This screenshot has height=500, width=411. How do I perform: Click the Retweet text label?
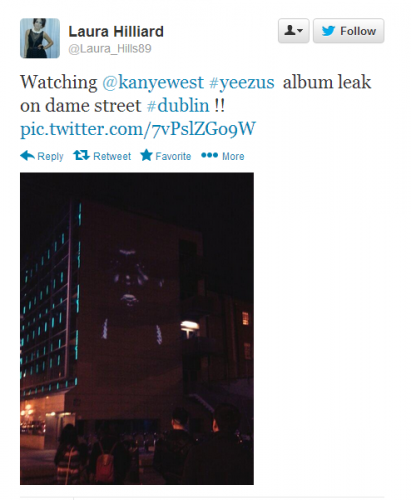coord(112,156)
